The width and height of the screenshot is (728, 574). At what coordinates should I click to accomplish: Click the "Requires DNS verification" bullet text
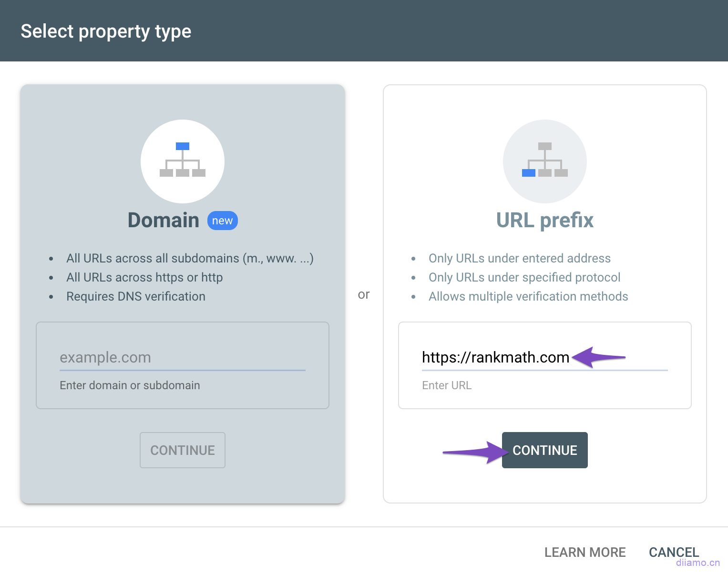point(135,296)
